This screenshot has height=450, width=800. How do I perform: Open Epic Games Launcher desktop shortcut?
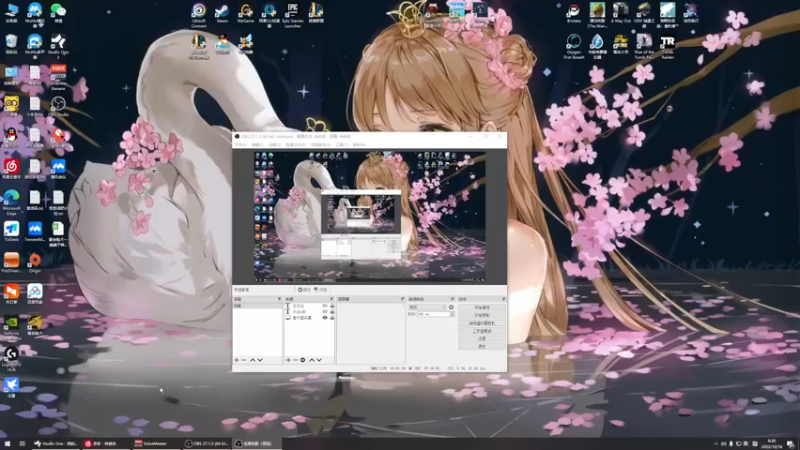coord(292,14)
